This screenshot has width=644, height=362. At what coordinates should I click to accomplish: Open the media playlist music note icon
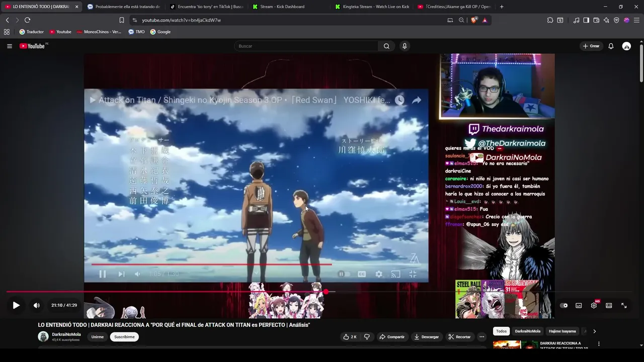(x=576, y=20)
